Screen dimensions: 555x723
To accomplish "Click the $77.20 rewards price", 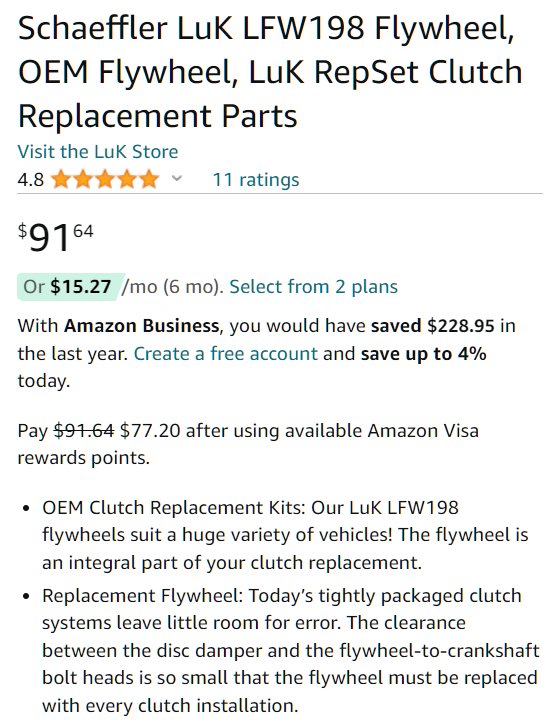I will (150, 431).
